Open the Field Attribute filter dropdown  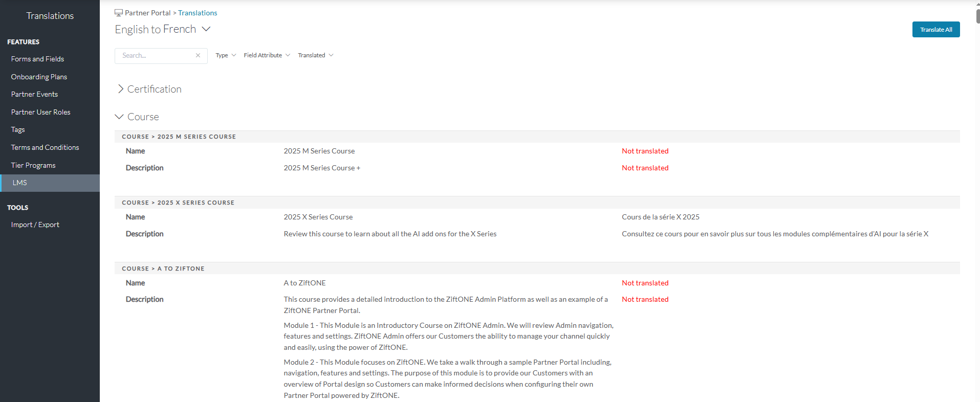[x=267, y=55]
